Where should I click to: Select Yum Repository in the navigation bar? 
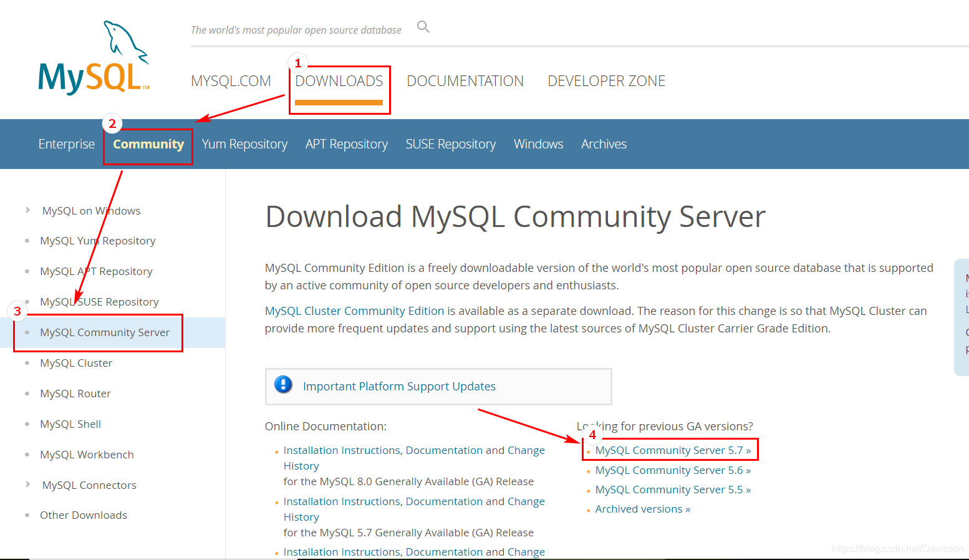(x=244, y=144)
